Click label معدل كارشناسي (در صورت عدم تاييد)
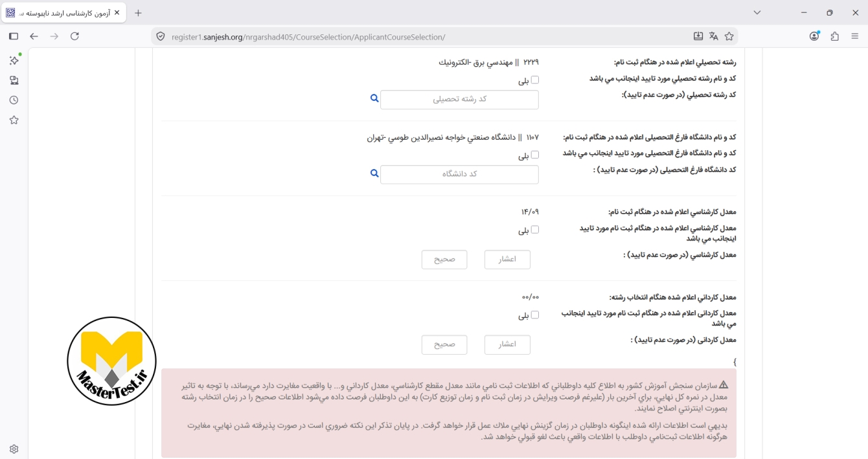 pos(680,255)
